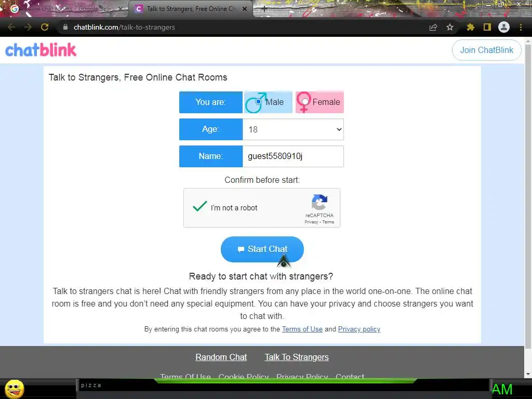Switch to the Talk to Strangers tab
The height and width of the screenshot is (399, 532).
tap(190, 9)
